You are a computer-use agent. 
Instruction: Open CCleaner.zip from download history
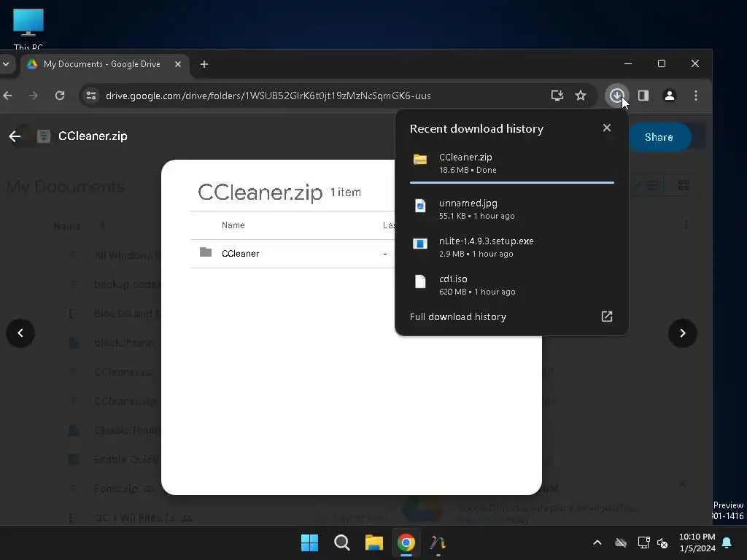click(511, 163)
